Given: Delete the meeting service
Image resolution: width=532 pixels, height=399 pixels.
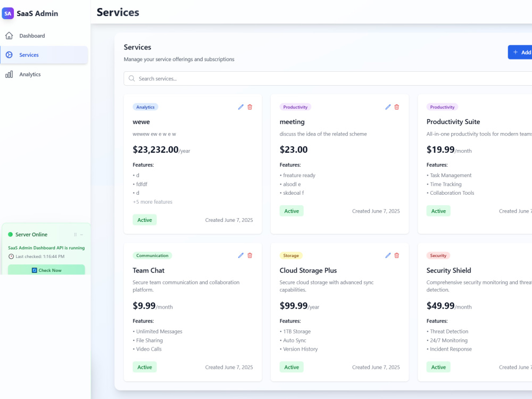Looking at the screenshot, I should pyautogui.click(x=397, y=107).
